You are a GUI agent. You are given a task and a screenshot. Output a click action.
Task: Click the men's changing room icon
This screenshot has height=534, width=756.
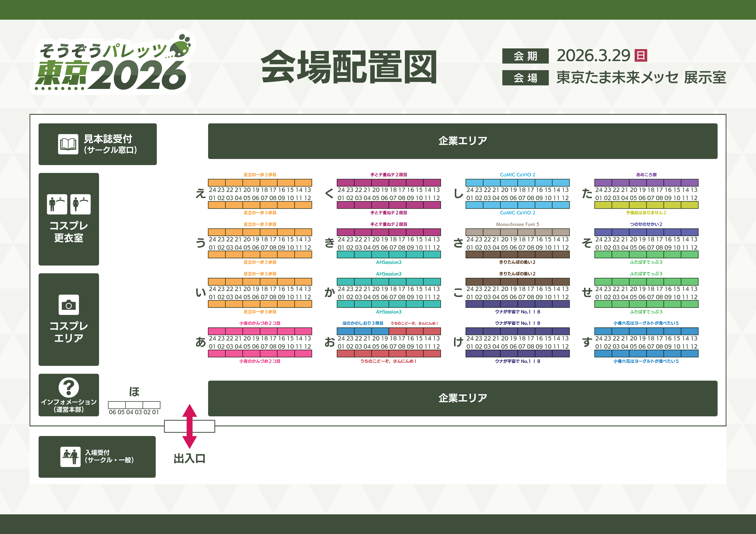pyautogui.click(x=57, y=204)
